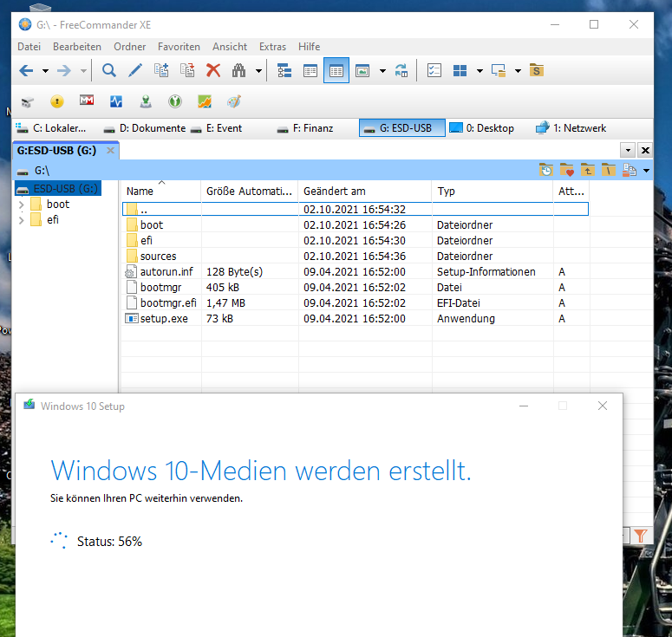This screenshot has height=637, width=672.
Task: Launch the paint palette tool icon
Action: (234, 101)
